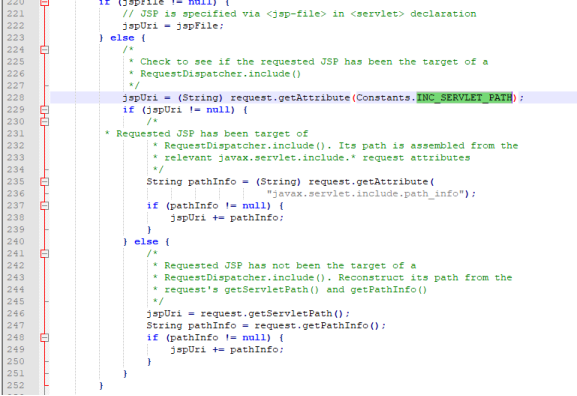This screenshot has height=396, width=577.
Task: Click the string "javax.servlet.include.path_info"
Action: click(365, 194)
